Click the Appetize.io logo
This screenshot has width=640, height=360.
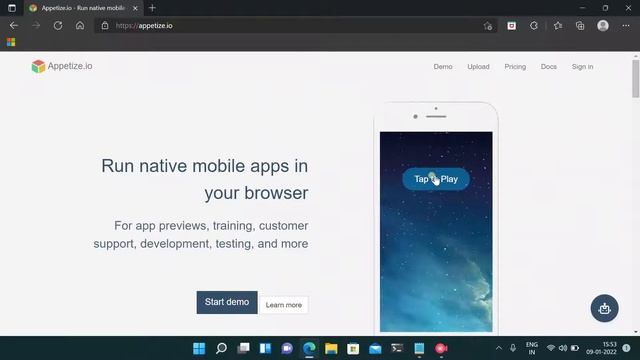[62, 66]
